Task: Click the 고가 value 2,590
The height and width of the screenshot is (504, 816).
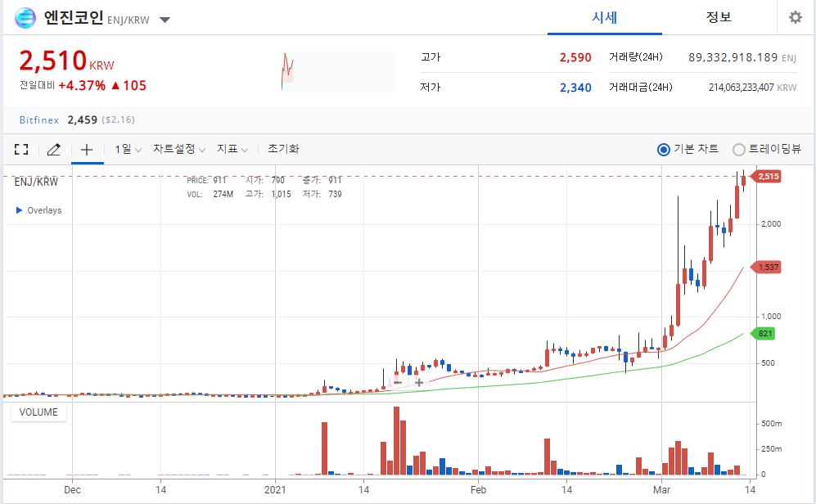Action: 575,58
